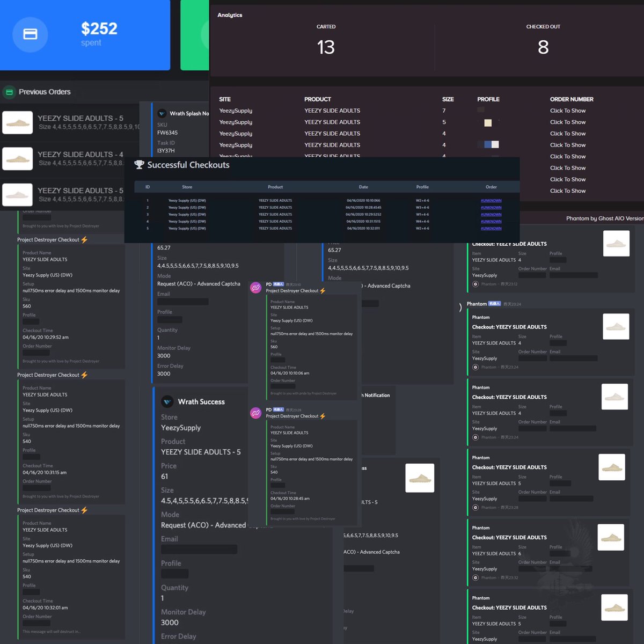
Task: Click the Wrath Splash logo icon
Action: click(x=162, y=114)
